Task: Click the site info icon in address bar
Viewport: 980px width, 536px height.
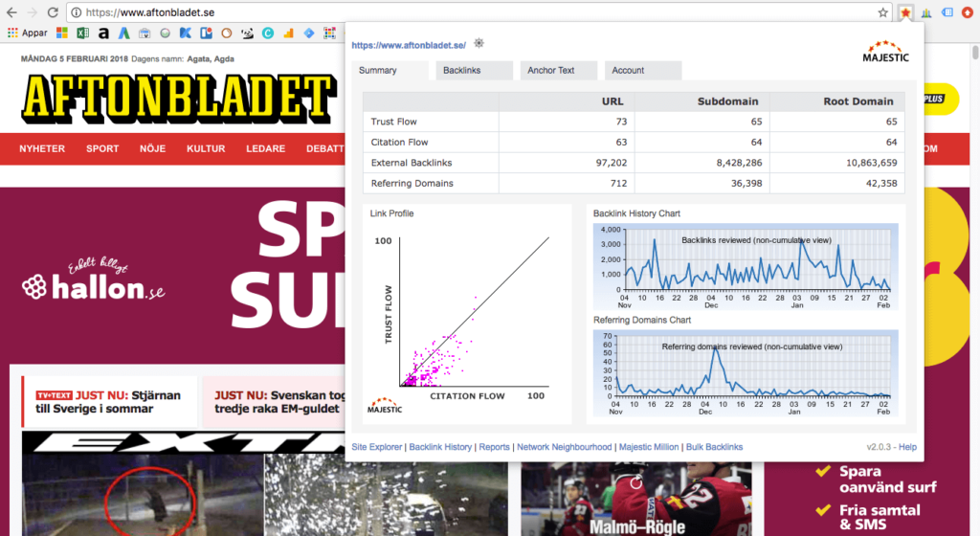Action: 76,12
